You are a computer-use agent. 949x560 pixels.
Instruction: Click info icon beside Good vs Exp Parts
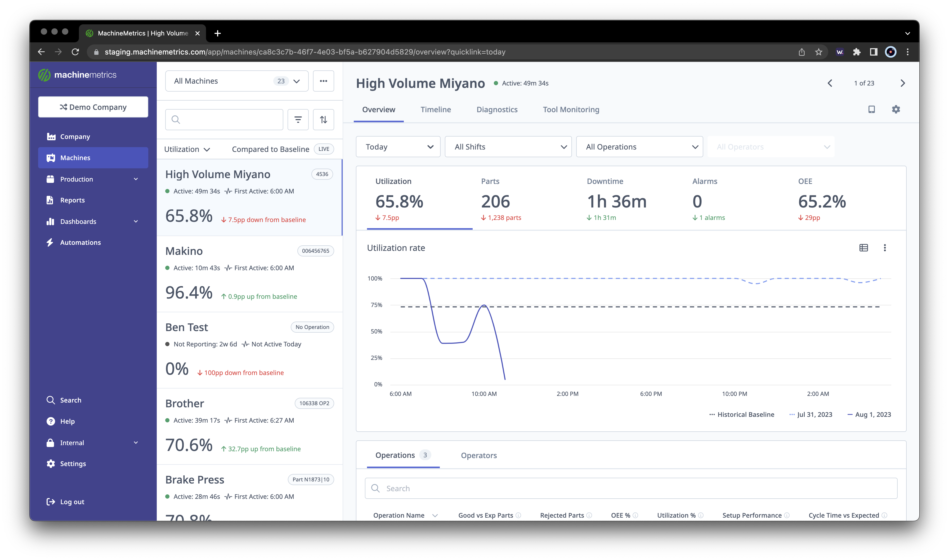click(518, 516)
